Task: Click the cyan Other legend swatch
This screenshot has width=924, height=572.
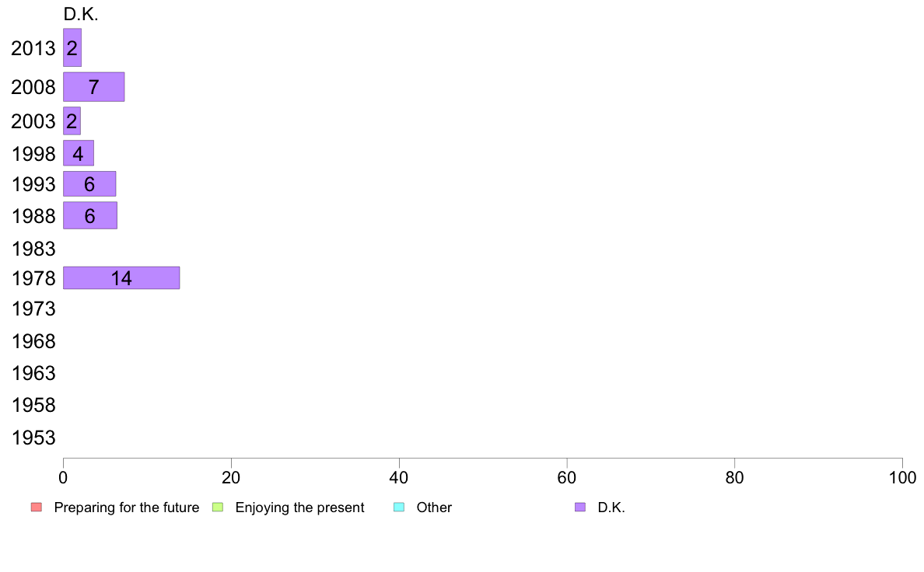Action: (399, 507)
